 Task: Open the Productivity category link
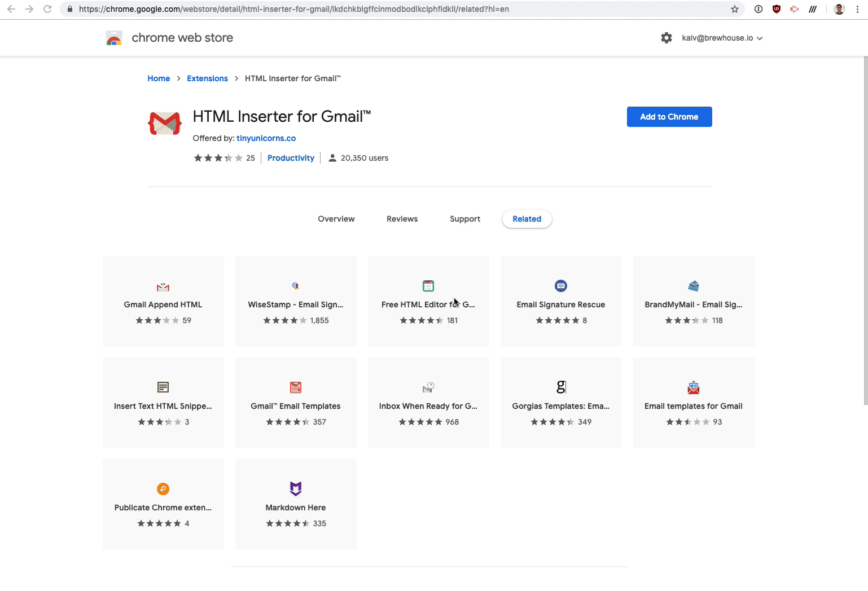click(291, 158)
